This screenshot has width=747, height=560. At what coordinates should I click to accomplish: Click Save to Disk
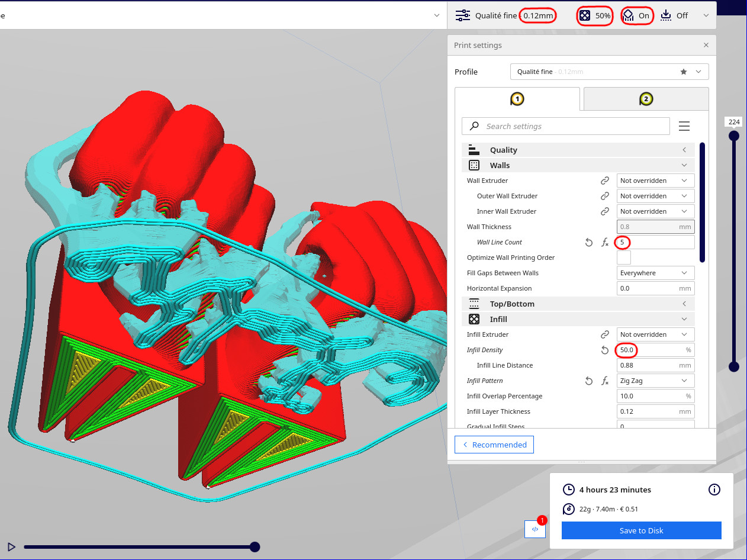point(641,530)
